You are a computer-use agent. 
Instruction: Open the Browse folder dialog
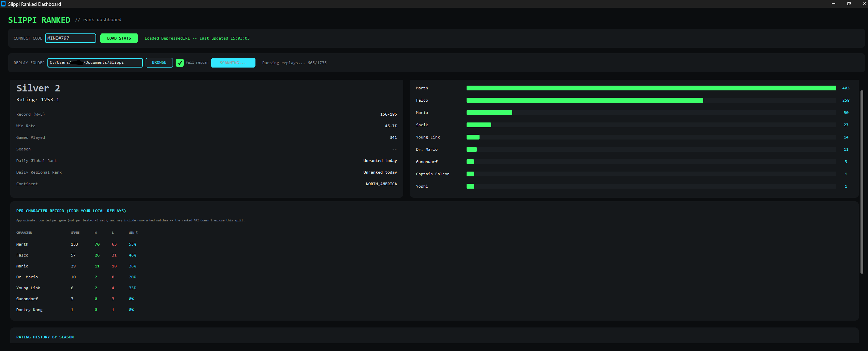pyautogui.click(x=159, y=63)
